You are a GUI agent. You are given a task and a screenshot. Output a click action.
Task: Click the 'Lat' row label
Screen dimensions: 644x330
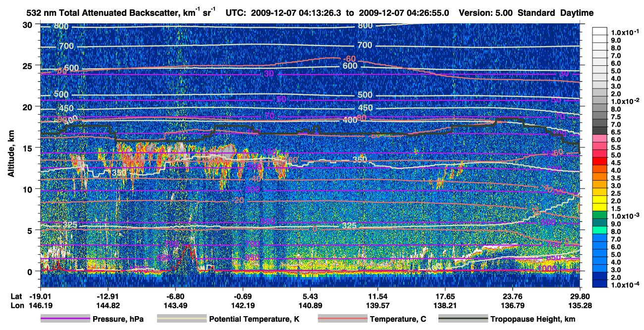click(16, 296)
